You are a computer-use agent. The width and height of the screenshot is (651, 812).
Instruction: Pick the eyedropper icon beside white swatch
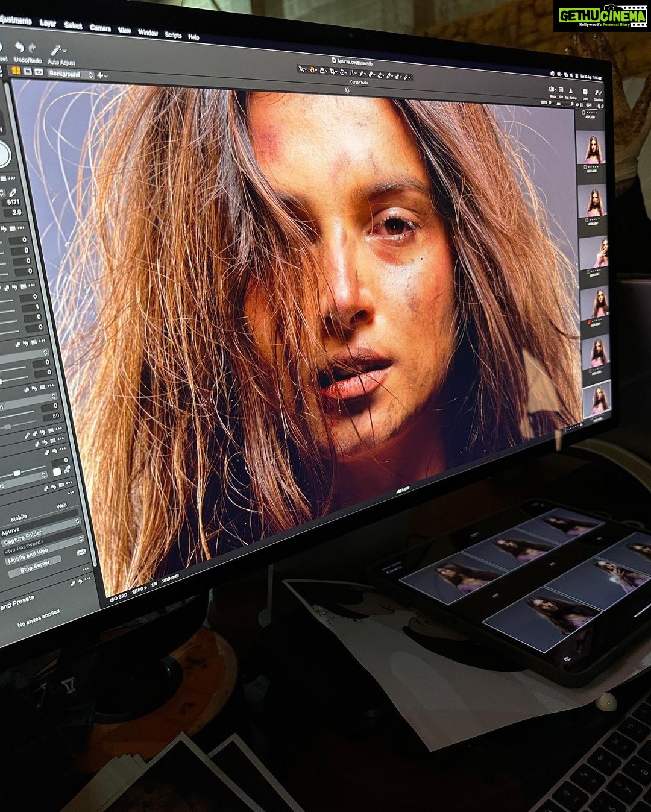(x=68, y=470)
